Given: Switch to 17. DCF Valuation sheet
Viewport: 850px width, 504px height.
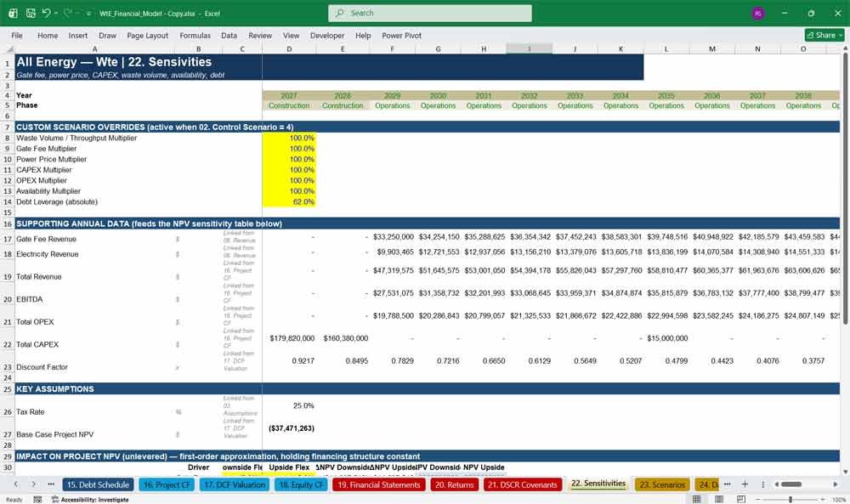Looking at the screenshot, I should coord(235,484).
